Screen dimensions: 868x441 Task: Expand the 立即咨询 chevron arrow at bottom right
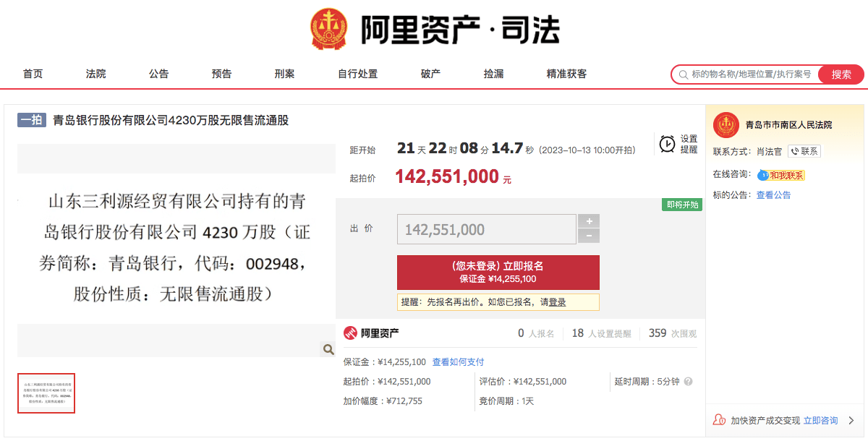tap(850, 420)
